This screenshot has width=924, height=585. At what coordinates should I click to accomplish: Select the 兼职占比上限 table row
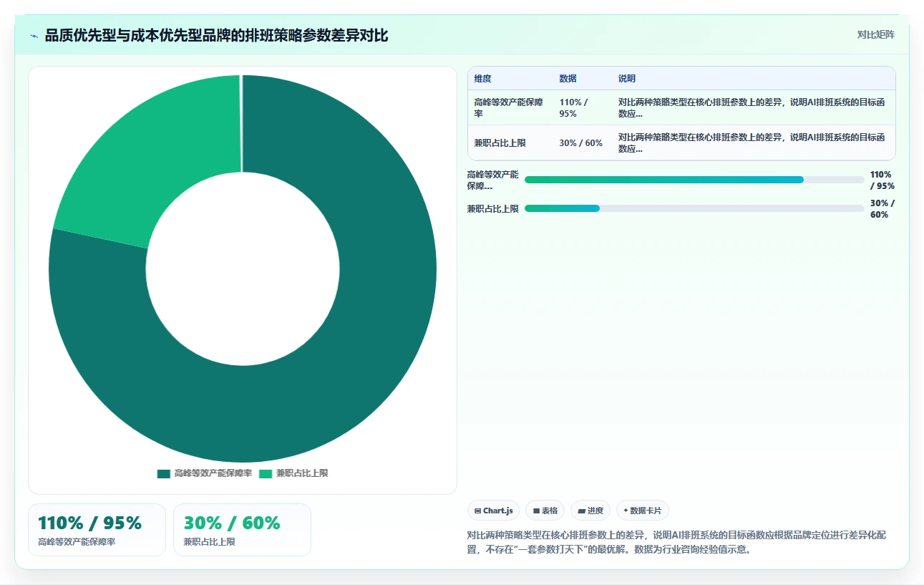pyautogui.click(x=681, y=142)
